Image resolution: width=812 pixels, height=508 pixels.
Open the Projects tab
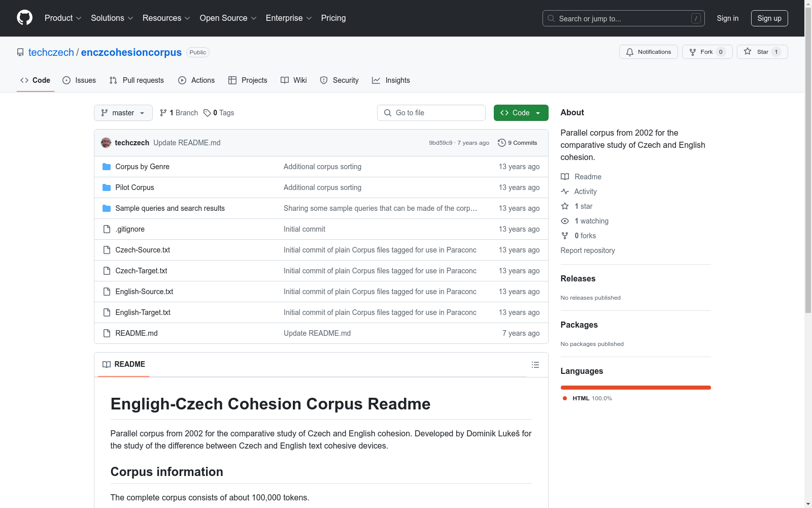[x=248, y=80]
